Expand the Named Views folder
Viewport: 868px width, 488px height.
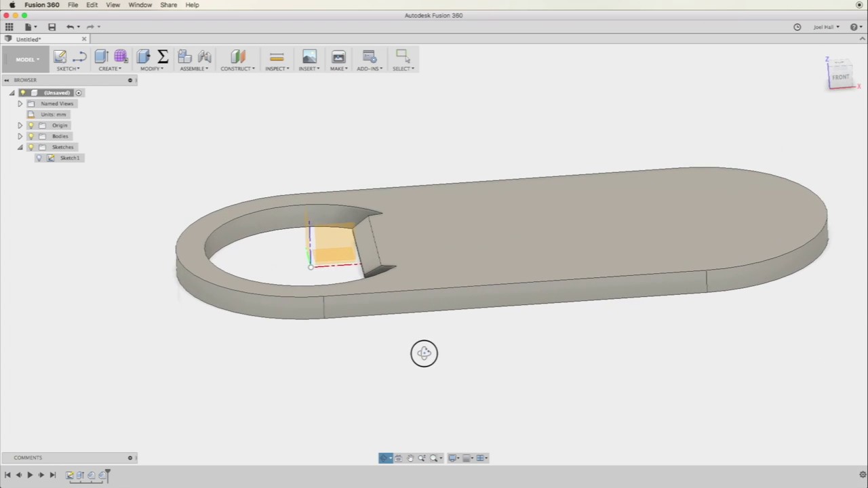[x=20, y=104]
